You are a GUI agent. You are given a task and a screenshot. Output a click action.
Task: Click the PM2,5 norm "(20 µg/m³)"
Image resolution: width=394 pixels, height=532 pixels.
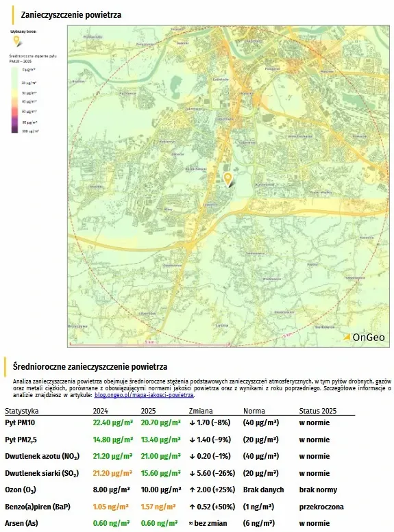point(261,440)
